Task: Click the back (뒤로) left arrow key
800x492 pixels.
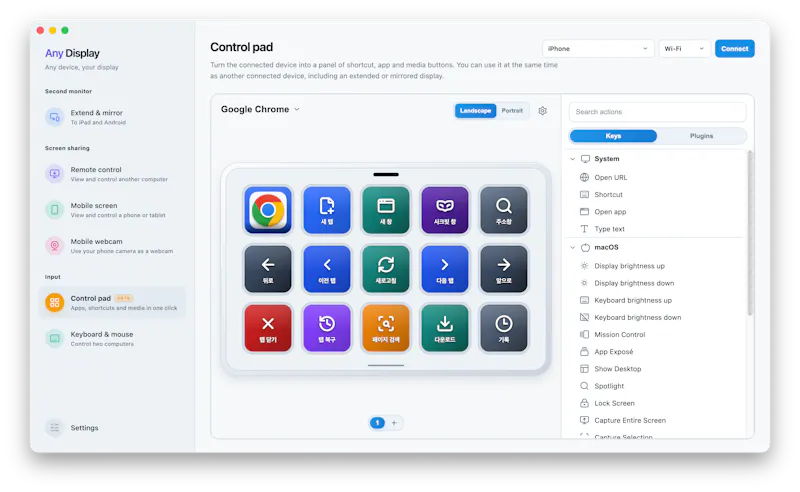Action: tap(268, 269)
